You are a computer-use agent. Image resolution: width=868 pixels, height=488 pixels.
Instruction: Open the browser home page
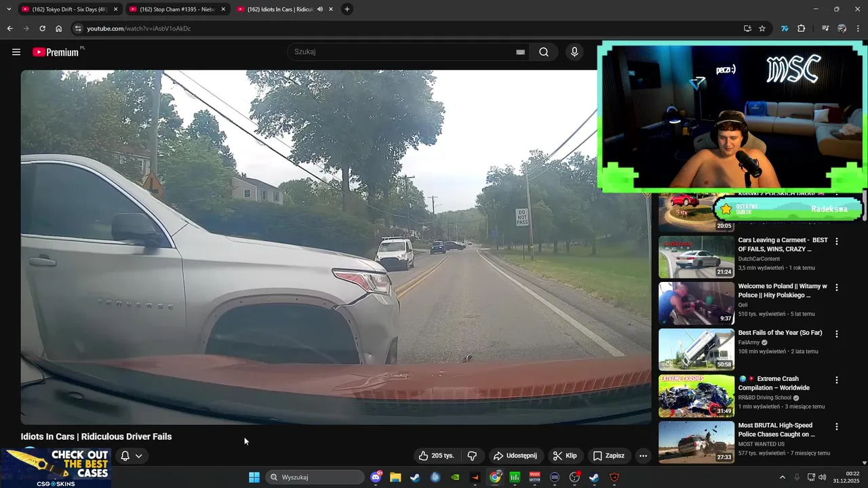pos(58,28)
